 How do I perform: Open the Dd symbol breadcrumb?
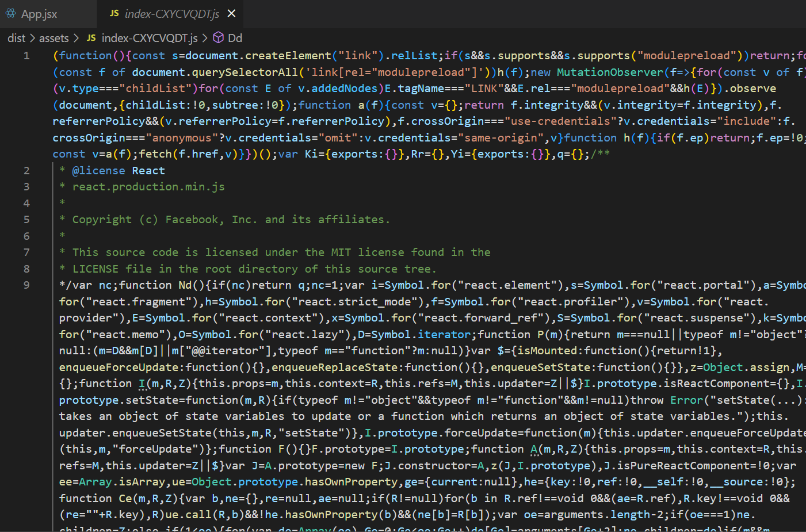tap(235, 38)
